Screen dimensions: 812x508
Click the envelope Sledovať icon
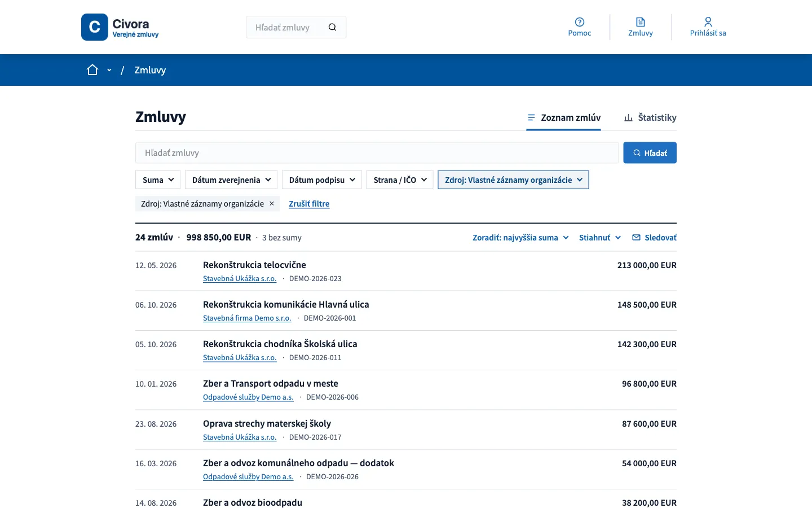[636, 238]
